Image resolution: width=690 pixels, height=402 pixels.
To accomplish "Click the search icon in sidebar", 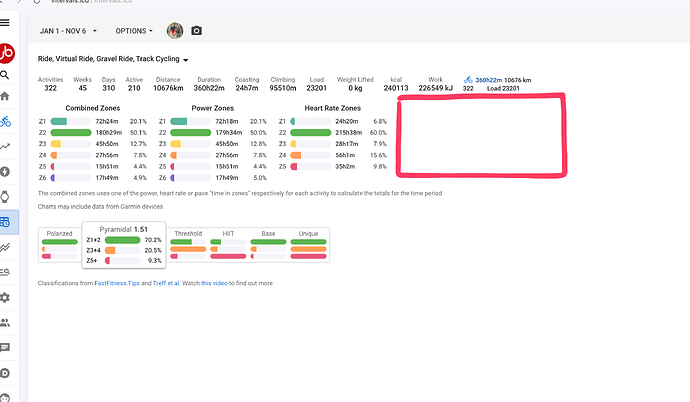I will pos(7,75).
